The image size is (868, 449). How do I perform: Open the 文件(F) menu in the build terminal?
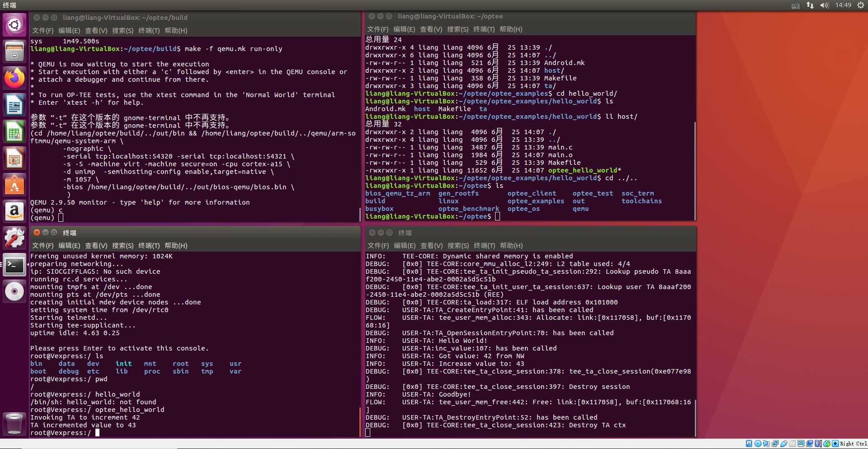click(x=42, y=30)
